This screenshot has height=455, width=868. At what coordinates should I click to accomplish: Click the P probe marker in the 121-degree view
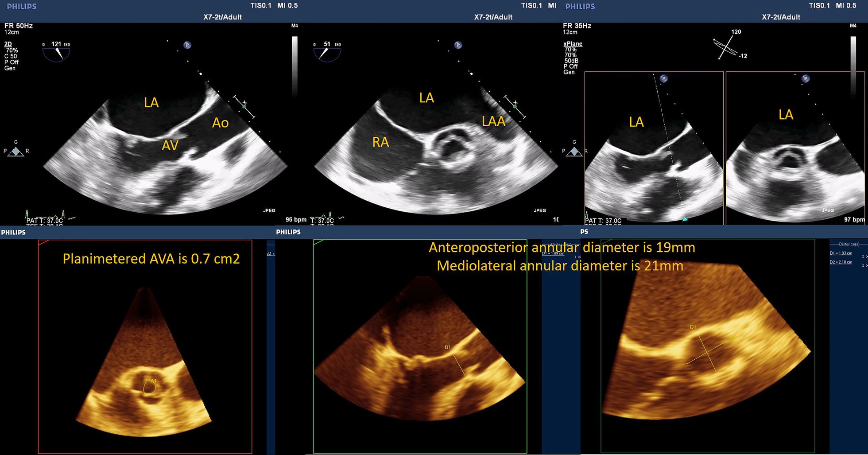(187, 45)
